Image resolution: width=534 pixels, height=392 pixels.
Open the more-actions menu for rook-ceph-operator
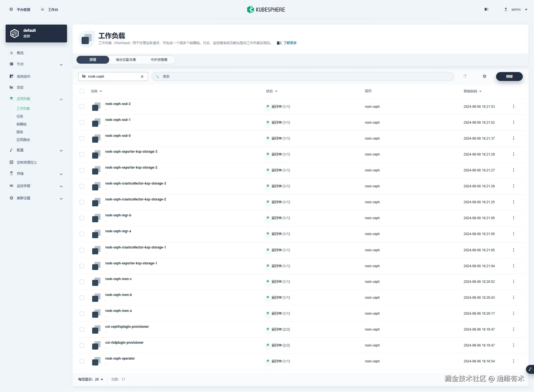tap(513, 361)
